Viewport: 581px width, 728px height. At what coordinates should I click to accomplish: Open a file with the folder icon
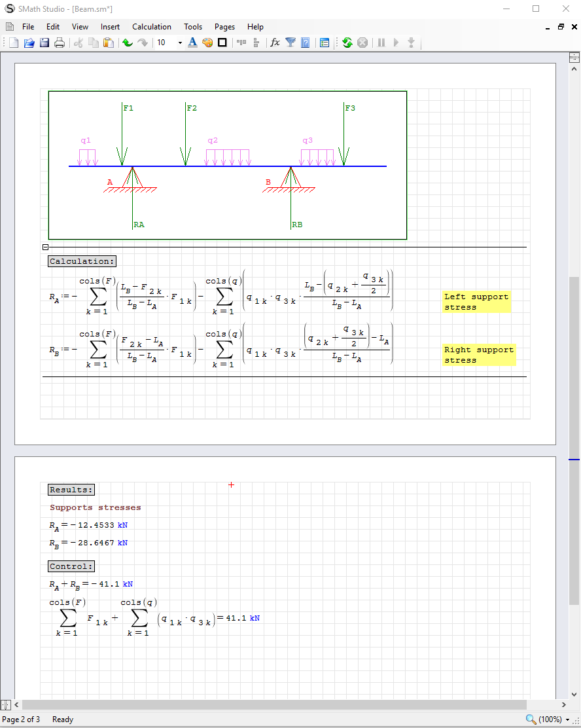[29, 43]
